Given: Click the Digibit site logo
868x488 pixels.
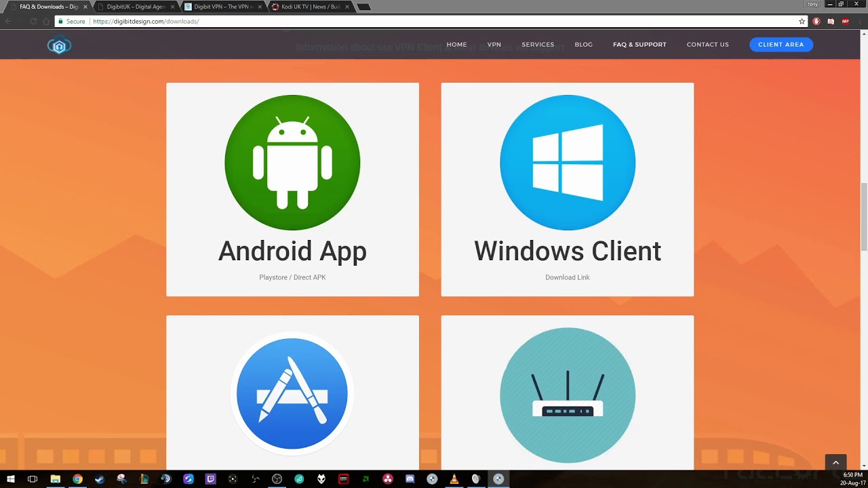Looking at the screenshot, I should click(x=59, y=45).
